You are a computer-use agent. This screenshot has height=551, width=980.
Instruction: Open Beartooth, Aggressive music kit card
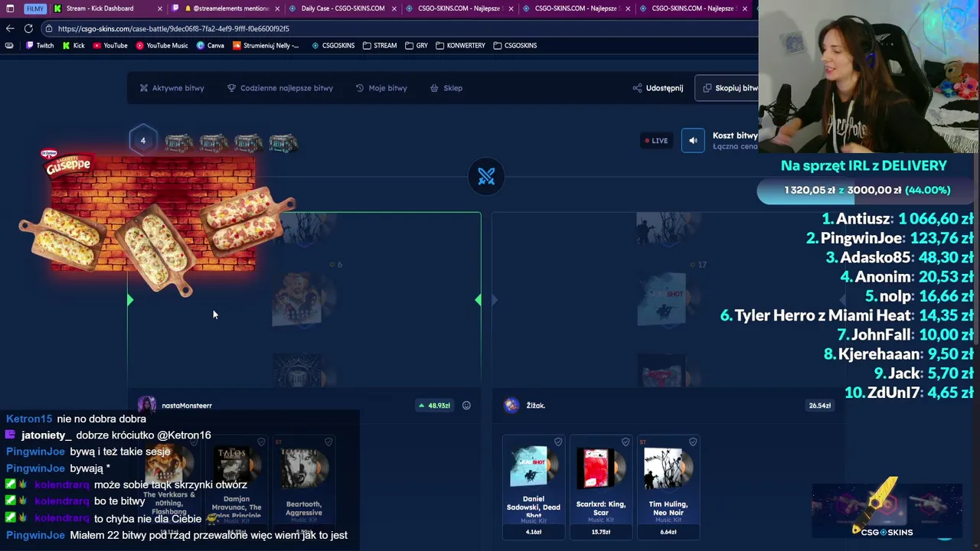(304, 487)
